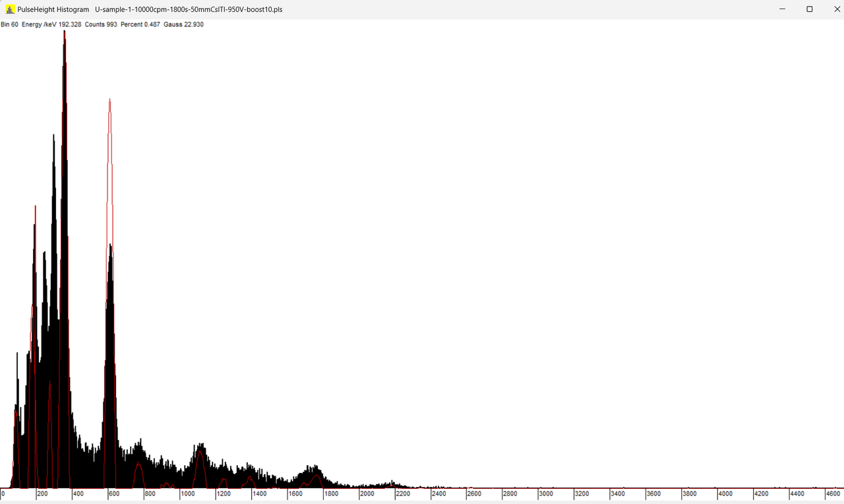
Task: Click the axis label 1000
Action: point(187,493)
